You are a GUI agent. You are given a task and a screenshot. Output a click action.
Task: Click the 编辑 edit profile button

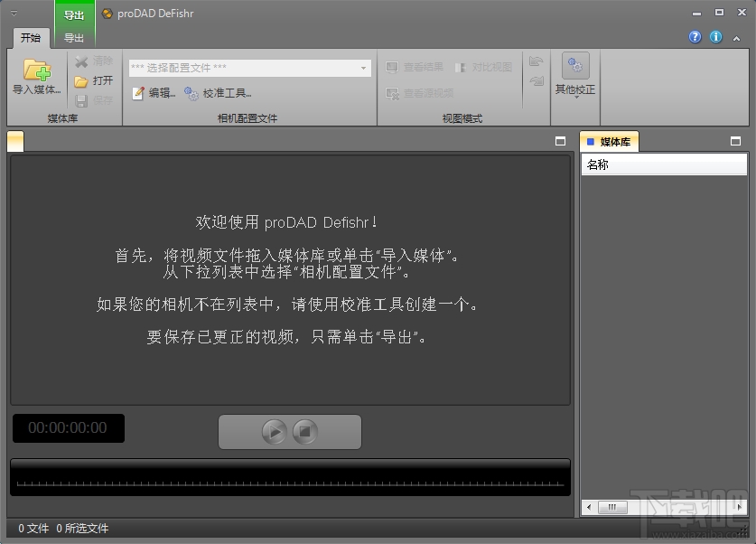pyautogui.click(x=154, y=92)
